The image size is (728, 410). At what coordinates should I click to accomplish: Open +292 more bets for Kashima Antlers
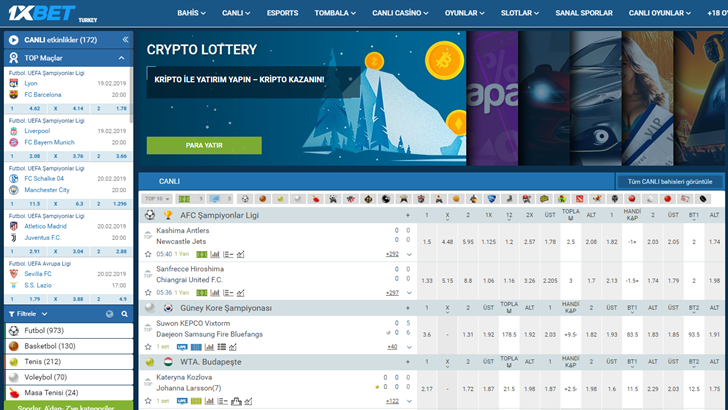392,254
